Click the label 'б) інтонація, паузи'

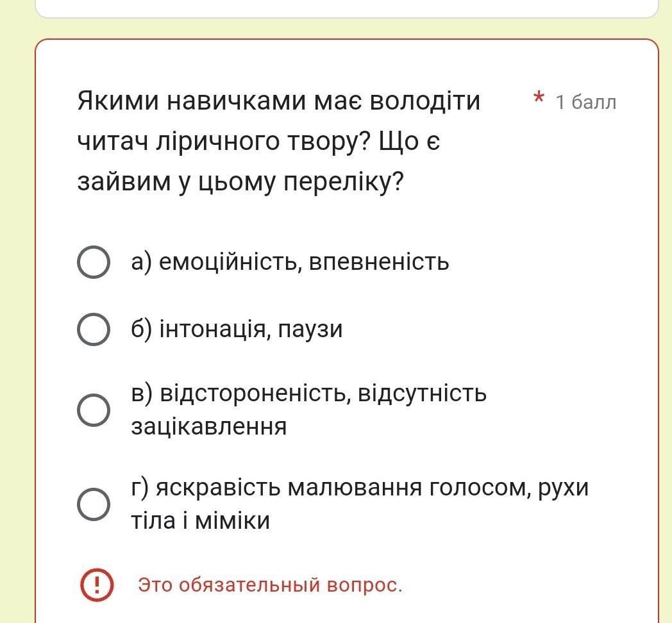(x=237, y=329)
